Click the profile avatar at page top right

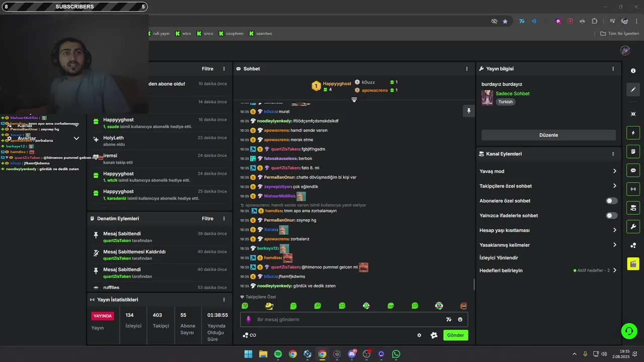(x=625, y=50)
